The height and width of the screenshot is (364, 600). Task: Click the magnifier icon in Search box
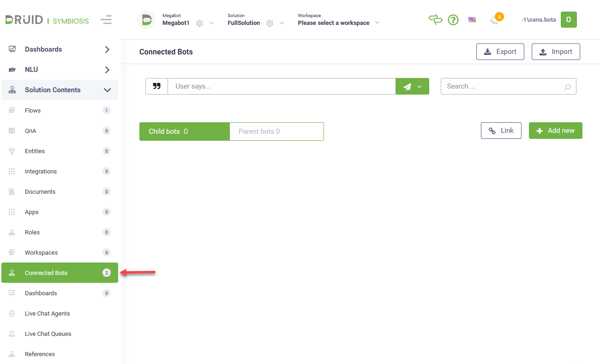(x=568, y=87)
